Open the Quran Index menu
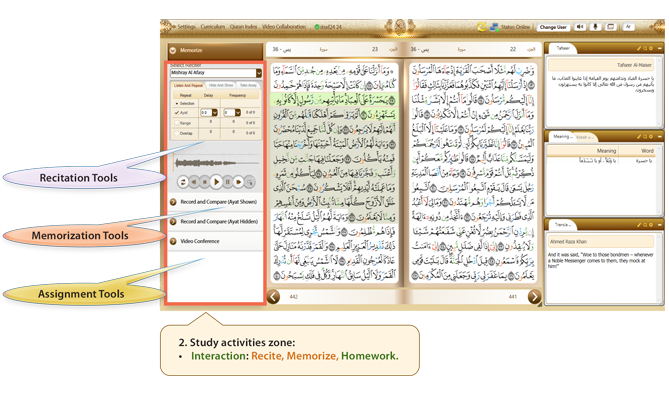 coord(243,27)
